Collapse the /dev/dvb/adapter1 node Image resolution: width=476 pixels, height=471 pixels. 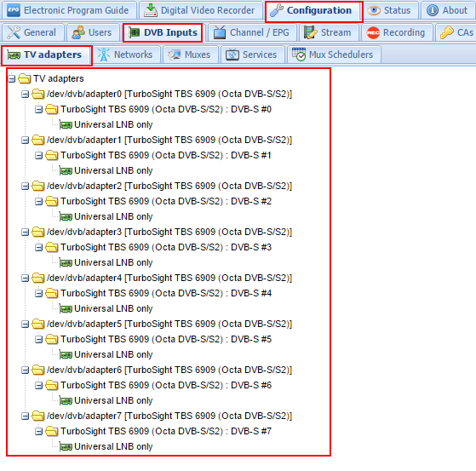coord(25,141)
